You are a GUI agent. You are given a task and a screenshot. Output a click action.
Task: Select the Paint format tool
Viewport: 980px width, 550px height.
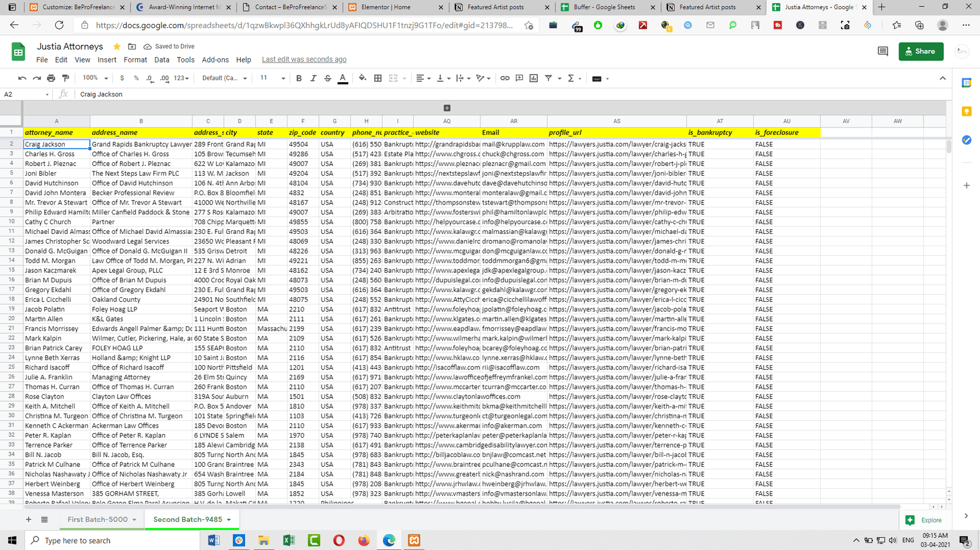tap(66, 78)
